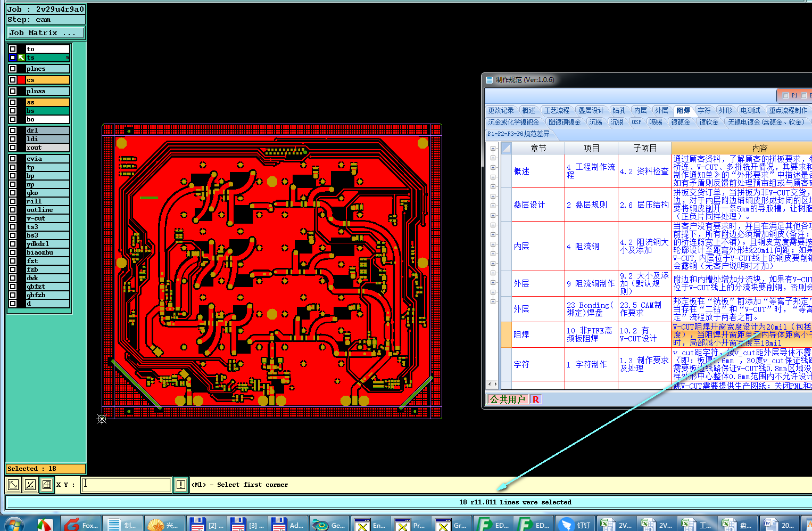Toggle display checkbox for layer cs
Screen dimensions: 812x531
coord(13,80)
